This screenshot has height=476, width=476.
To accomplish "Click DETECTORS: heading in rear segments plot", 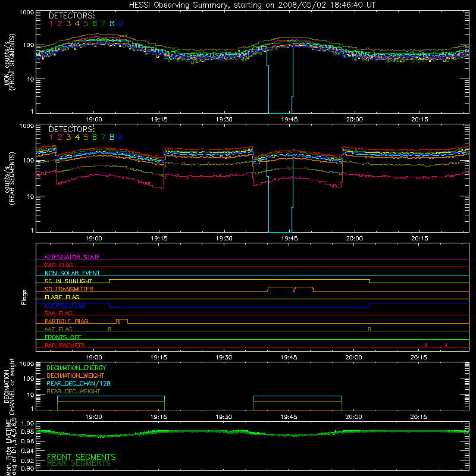I will 72,129.
